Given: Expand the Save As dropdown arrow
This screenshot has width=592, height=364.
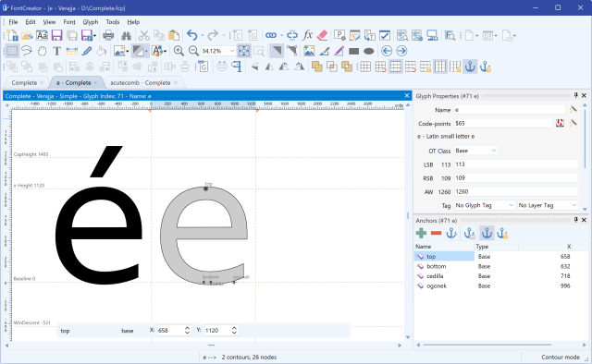Looking at the screenshot, I should 94,36.
